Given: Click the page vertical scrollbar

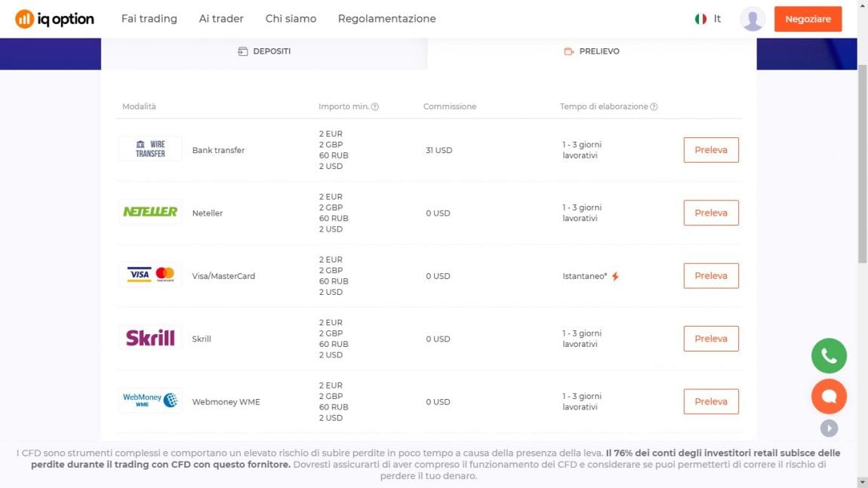Looking at the screenshot, I should (862, 166).
